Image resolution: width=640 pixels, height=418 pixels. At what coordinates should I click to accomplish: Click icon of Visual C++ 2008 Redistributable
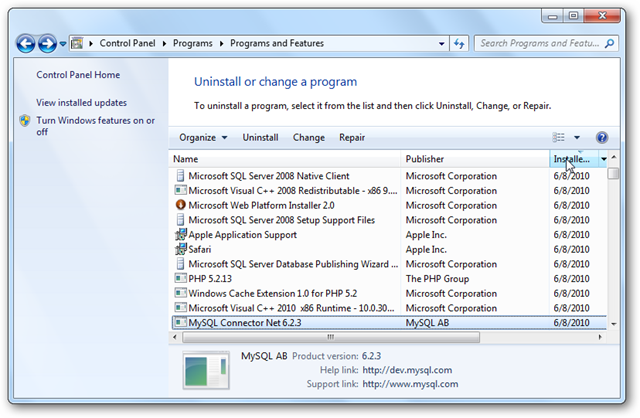(x=180, y=190)
